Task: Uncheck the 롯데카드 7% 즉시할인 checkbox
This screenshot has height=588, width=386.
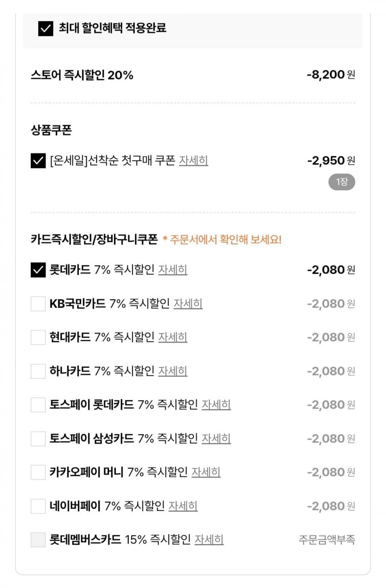Action: 38,270
